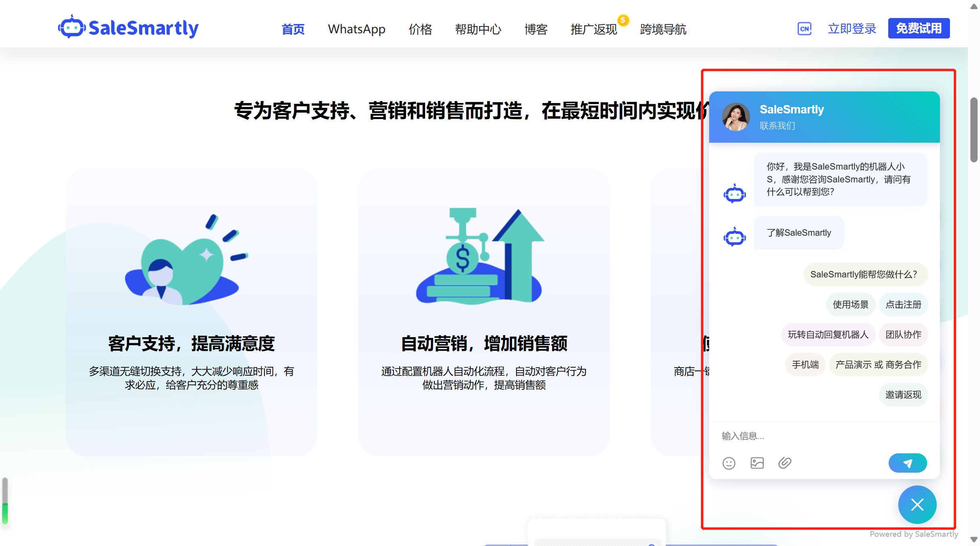
Task: Close the chat widget with X button
Action: pyautogui.click(x=917, y=504)
